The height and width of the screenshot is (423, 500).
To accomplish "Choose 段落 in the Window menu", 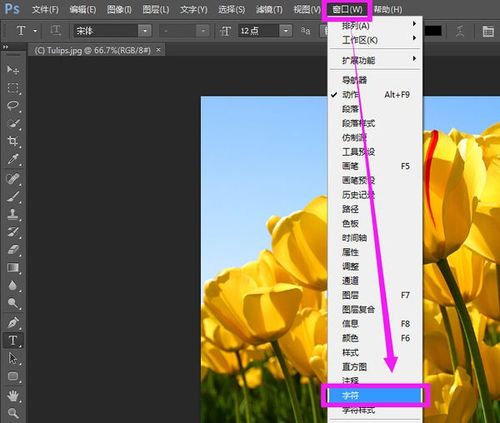I will click(376, 109).
